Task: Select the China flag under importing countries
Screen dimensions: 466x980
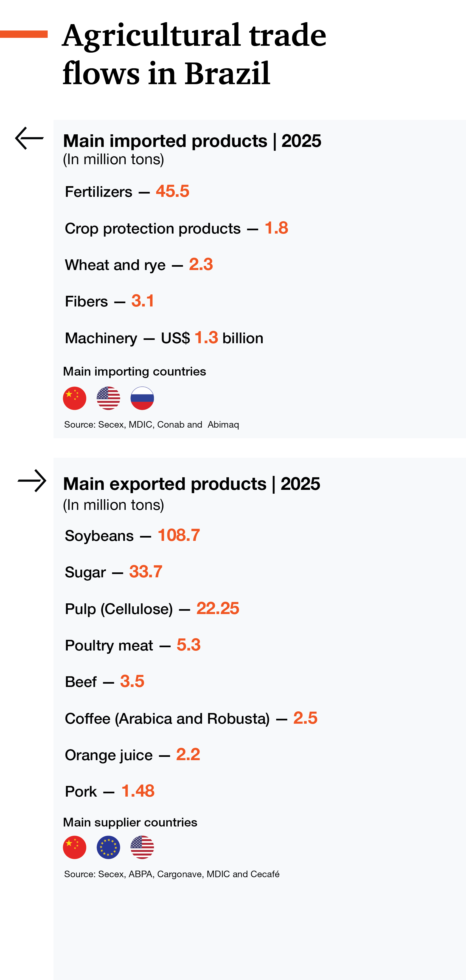Action: tap(75, 398)
